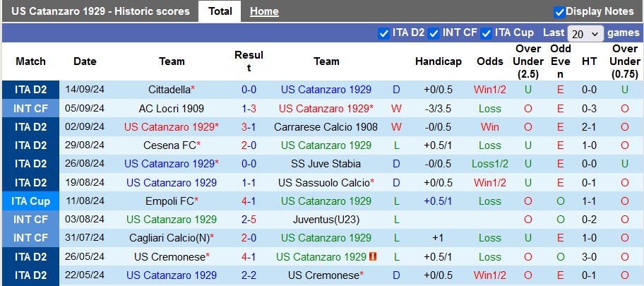The image size is (644, 286).
Task: Click the 1-3 result vs AC Locri 1909
Action: pyautogui.click(x=249, y=109)
